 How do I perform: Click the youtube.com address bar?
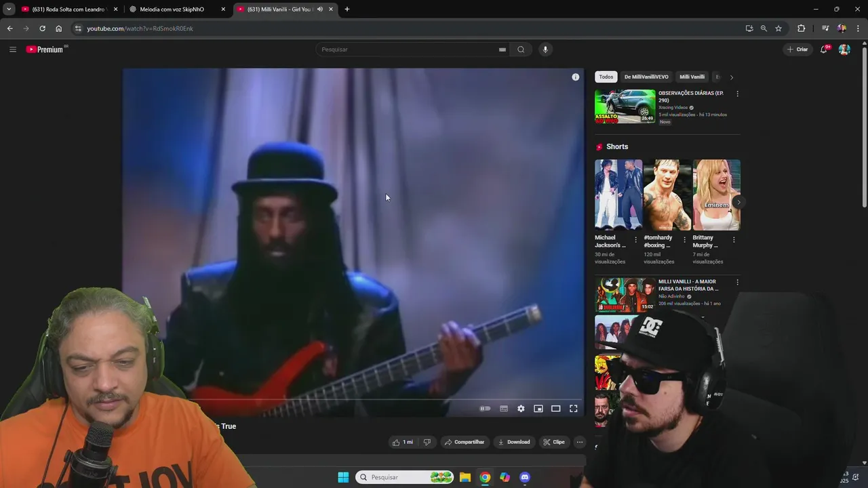(x=407, y=28)
